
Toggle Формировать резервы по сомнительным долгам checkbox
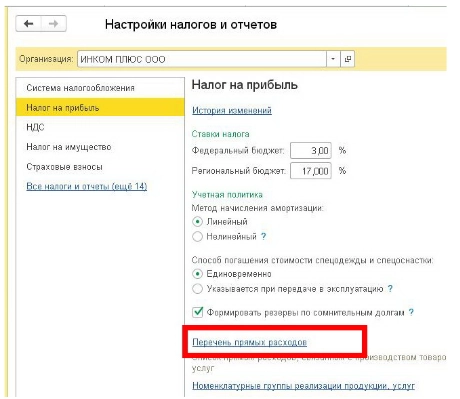point(198,312)
